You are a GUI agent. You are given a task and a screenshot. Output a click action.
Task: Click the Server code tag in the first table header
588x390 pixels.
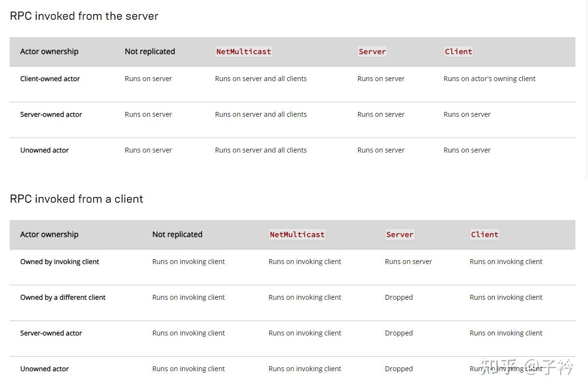372,52
